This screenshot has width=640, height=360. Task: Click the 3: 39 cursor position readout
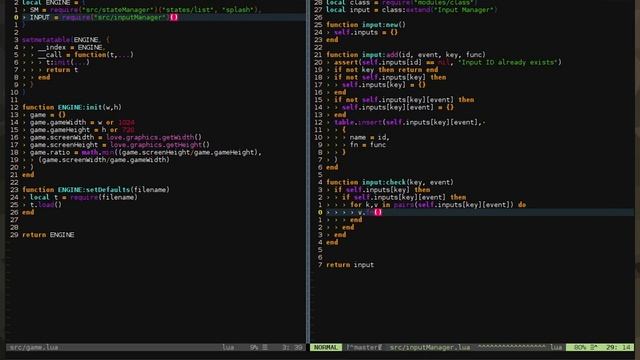[x=292, y=347]
